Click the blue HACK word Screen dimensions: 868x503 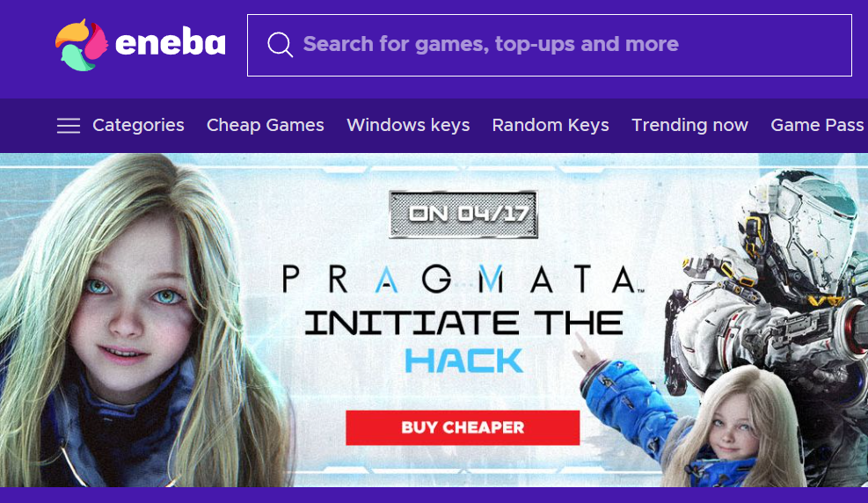click(463, 361)
